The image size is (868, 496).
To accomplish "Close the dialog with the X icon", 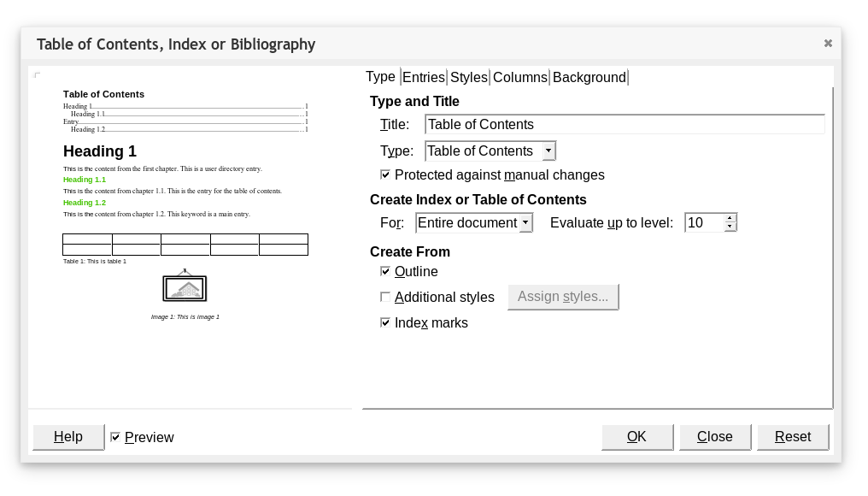I will (x=828, y=44).
